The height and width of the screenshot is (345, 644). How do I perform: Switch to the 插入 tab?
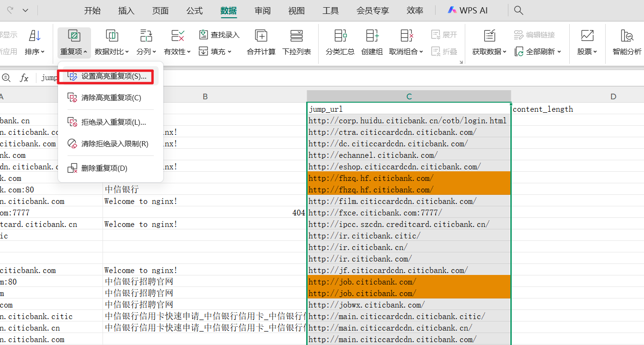pos(126,11)
